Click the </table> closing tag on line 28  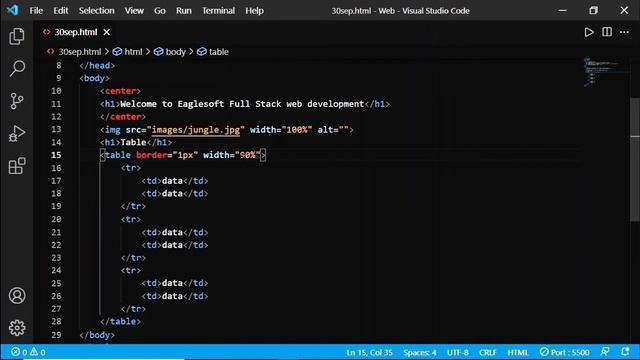[x=120, y=322]
